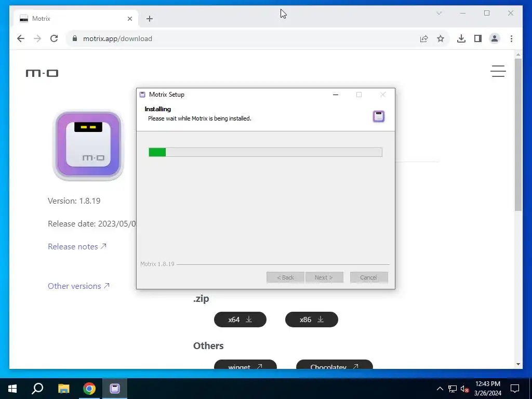Download the x64 zip package

click(x=240, y=320)
